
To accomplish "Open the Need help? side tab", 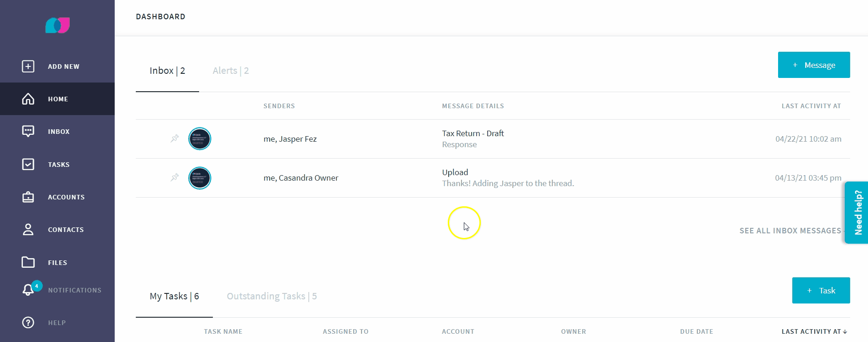I will (857, 213).
